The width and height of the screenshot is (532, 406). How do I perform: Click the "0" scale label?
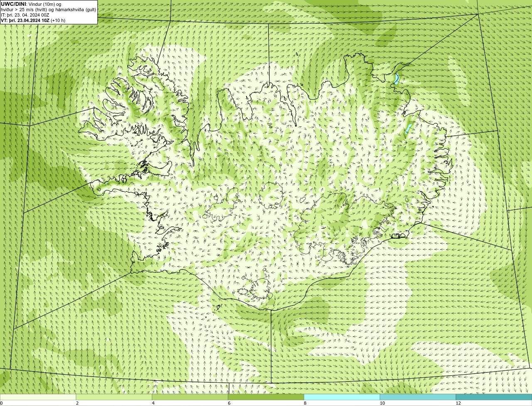(1, 403)
